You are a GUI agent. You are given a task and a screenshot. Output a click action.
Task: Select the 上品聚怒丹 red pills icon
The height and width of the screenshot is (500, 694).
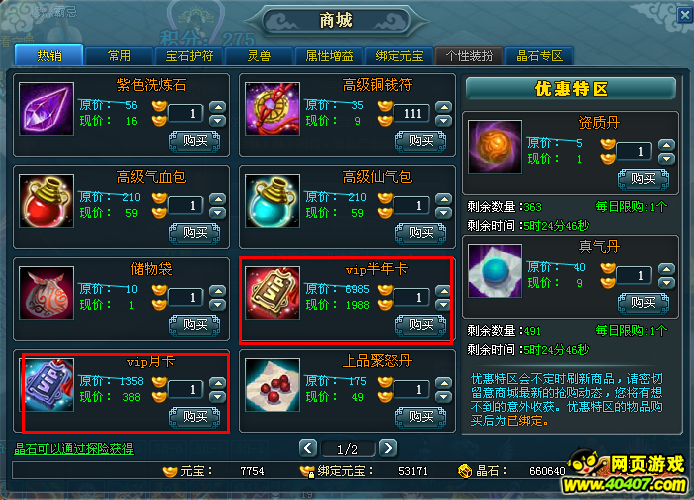click(273, 385)
